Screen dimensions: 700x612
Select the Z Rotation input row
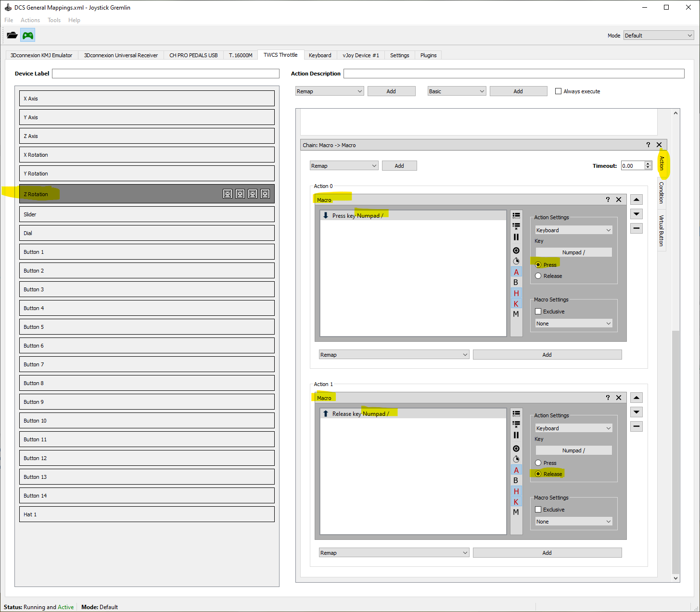click(147, 194)
